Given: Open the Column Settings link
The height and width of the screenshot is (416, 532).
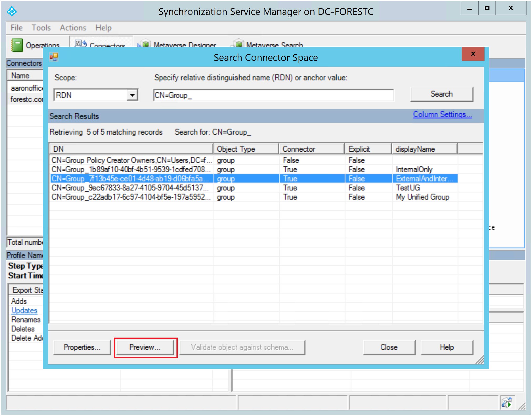Looking at the screenshot, I should [x=442, y=115].
